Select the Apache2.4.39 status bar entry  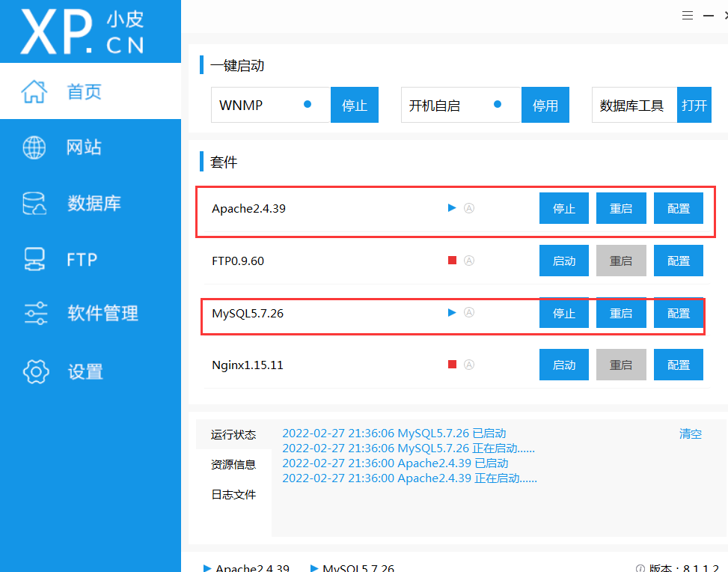coord(247,567)
